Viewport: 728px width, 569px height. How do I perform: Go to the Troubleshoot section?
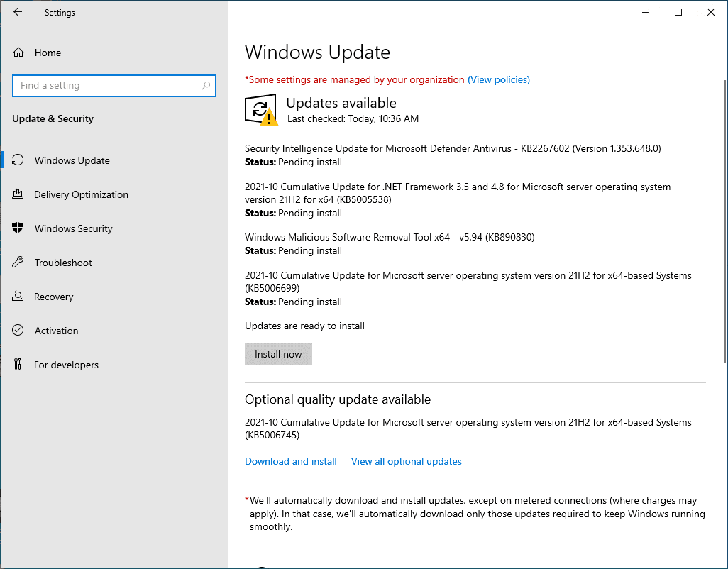[x=63, y=263]
